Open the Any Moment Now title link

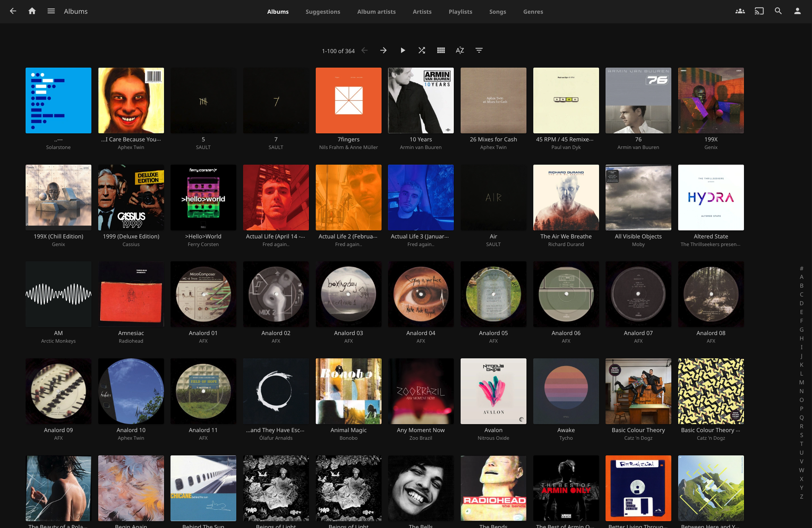click(421, 430)
